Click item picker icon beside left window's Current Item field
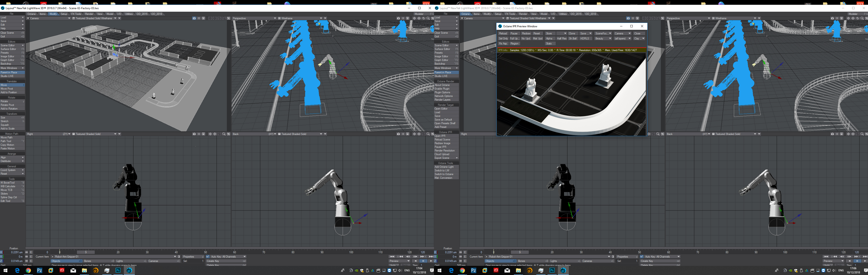This screenshot has height=275, width=868. (179, 256)
